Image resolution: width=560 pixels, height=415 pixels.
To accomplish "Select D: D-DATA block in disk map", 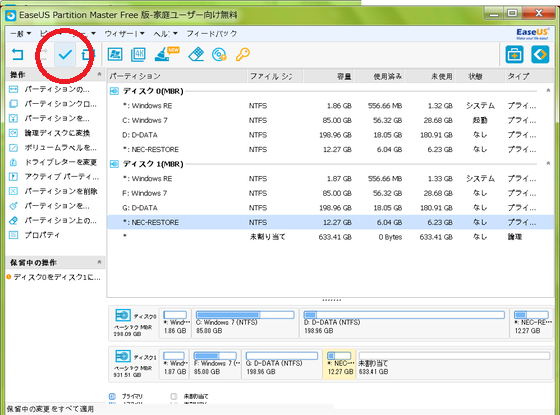I will pyautogui.click(x=404, y=323).
